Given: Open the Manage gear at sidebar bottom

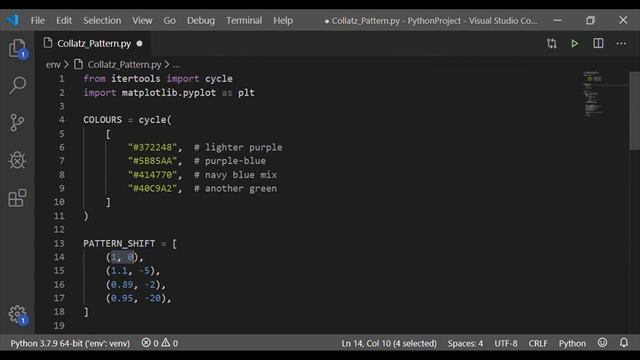Looking at the screenshot, I should pyautogui.click(x=18, y=315).
